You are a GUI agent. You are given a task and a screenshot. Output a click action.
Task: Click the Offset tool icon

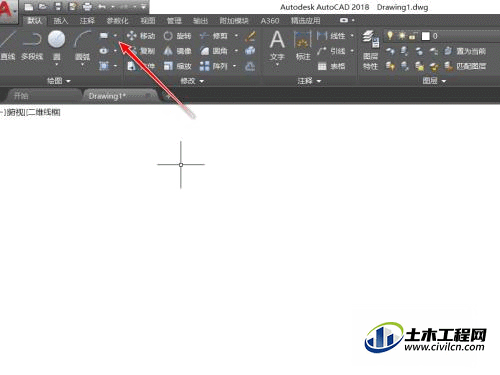click(250, 66)
